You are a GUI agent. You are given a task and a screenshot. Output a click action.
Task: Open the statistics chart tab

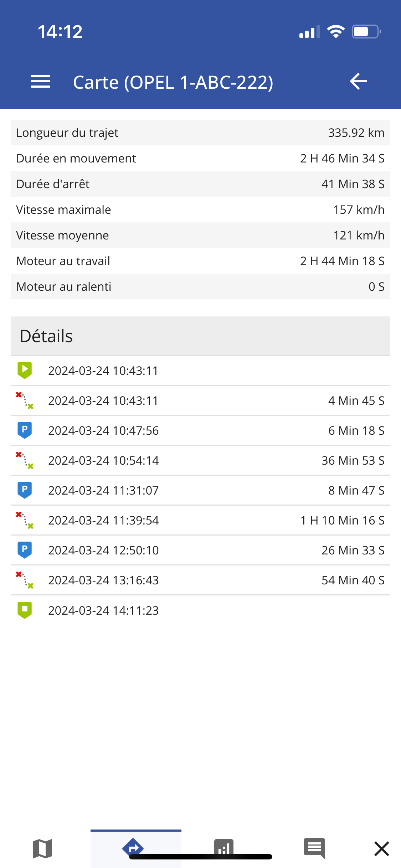pyautogui.click(x=224, y=848)
